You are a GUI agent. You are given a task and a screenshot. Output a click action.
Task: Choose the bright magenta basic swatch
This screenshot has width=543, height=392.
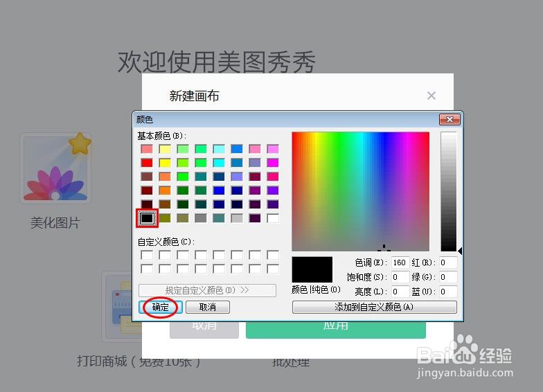(x=273, y=163)
